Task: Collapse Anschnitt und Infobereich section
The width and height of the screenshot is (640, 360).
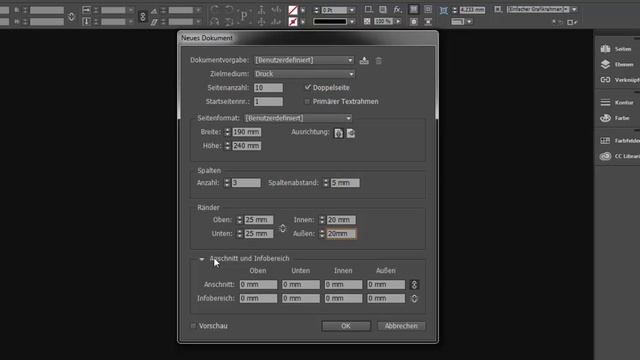Action: 202,259
